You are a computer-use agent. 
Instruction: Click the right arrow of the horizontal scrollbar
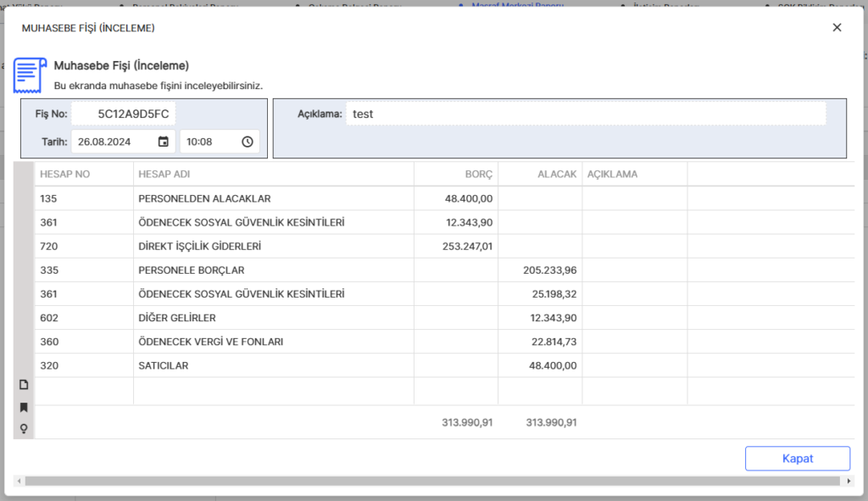click(x=849, y=482)
